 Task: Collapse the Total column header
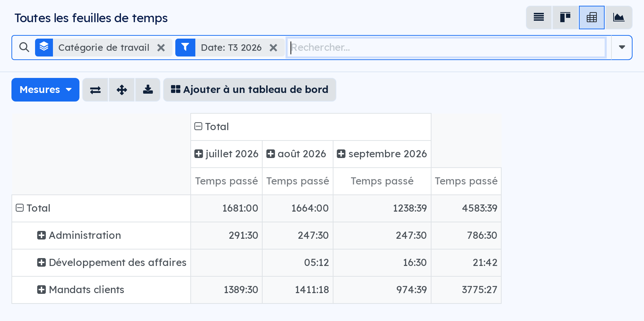[311, 127]
